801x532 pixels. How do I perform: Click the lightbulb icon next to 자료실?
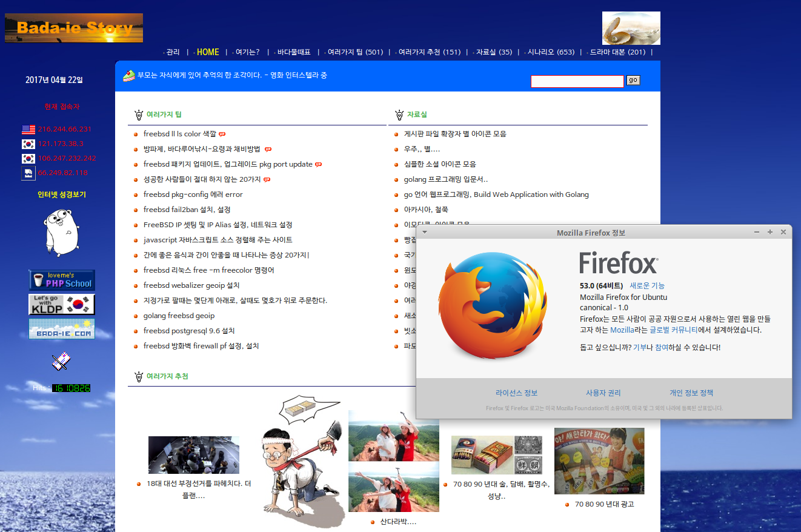pos(399,115)
